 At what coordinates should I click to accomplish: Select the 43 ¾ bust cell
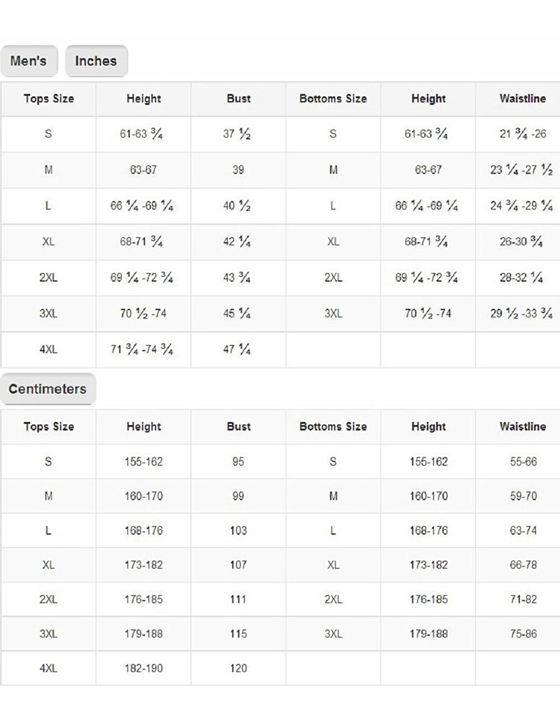(237, 278)
